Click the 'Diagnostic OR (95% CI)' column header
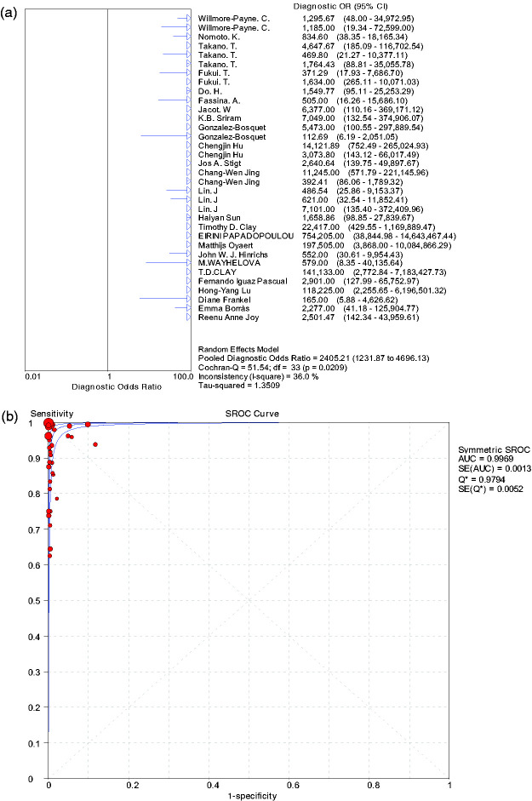 [340, 7]
